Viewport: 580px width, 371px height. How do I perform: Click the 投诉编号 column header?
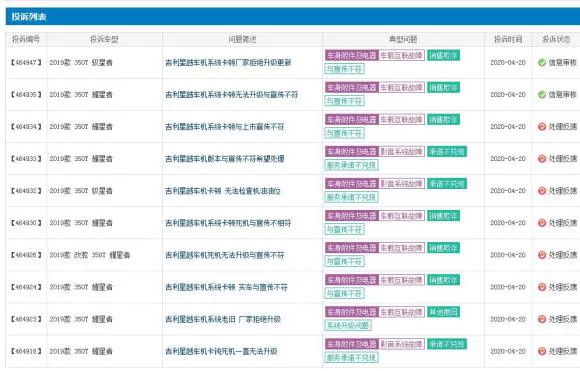coord(26,39)
